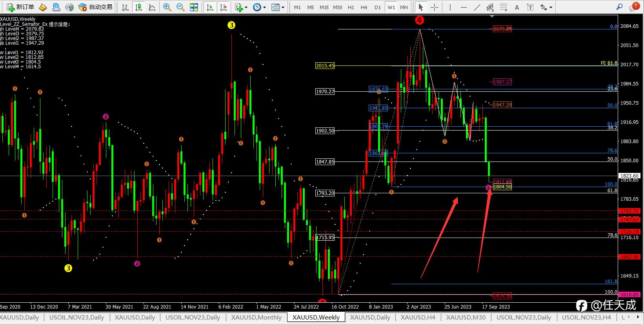
Task: Click the 1970.27 price label
Action: click(325, 92)
